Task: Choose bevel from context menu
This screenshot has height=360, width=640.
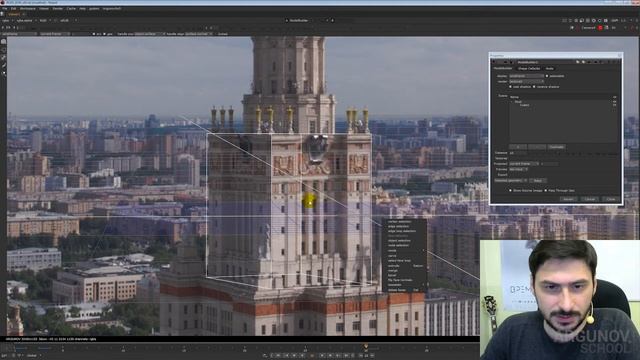Action: pos(392,276)
